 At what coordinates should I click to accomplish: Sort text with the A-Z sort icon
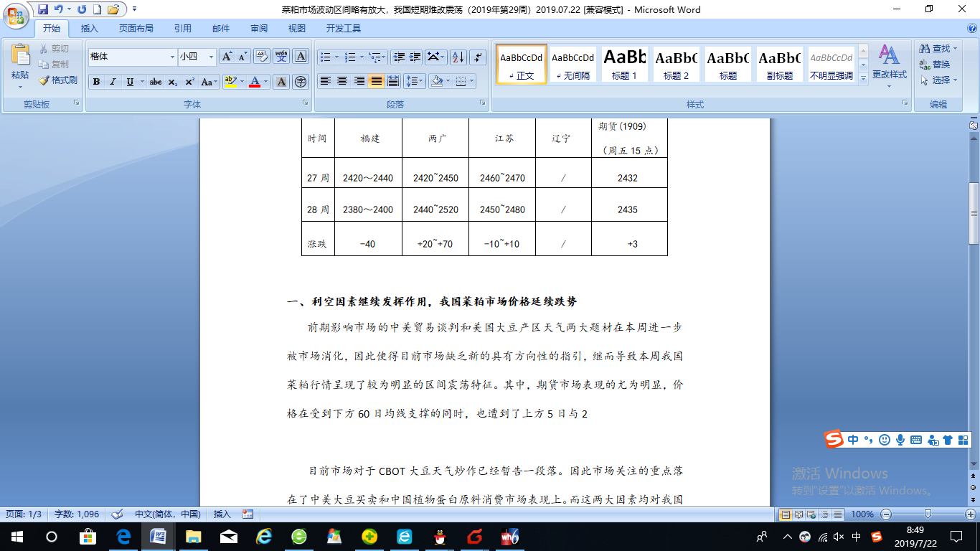(458, 57)
